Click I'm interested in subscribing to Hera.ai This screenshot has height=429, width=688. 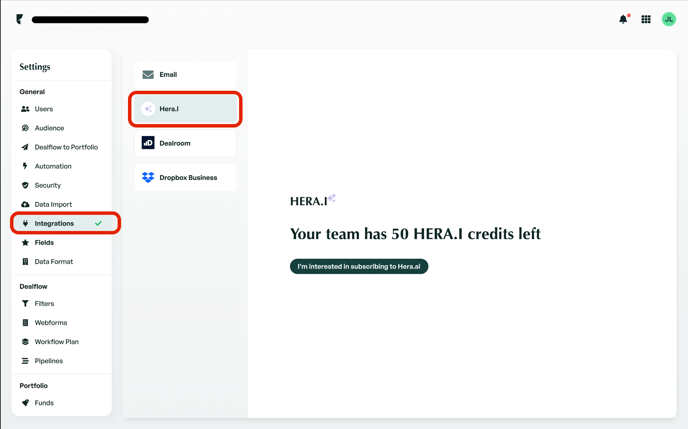(x=359, y=266)
